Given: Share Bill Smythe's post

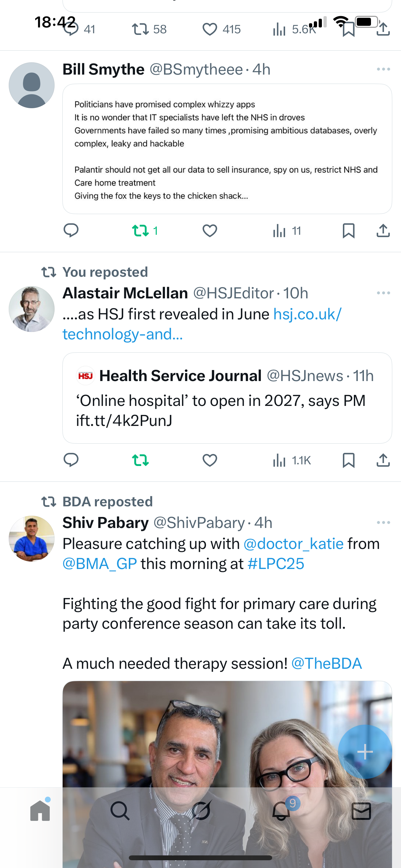Looking at the screenshot, I should point(383,231).
